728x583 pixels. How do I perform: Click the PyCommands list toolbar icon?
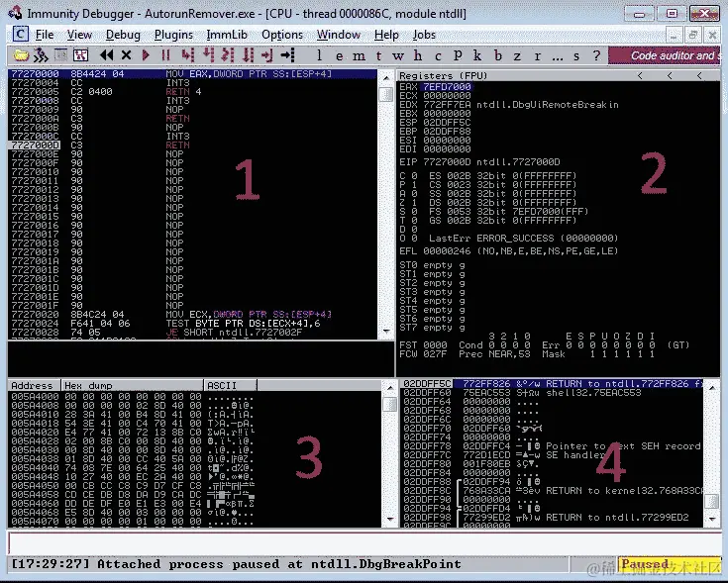(81, 55)
